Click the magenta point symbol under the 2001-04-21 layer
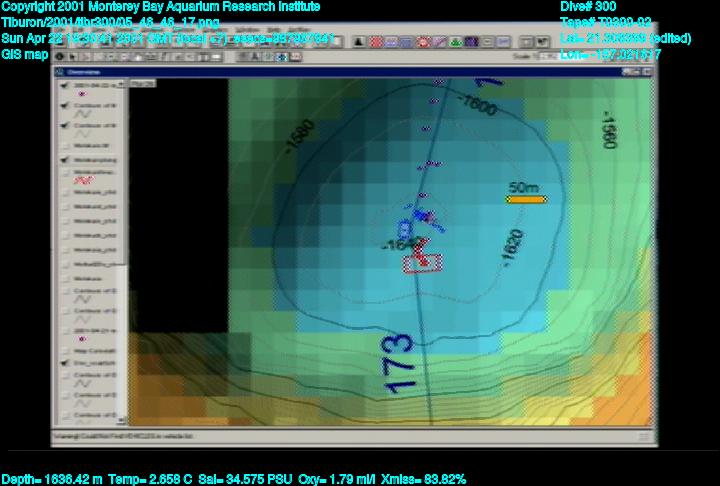Screen dimensions: 720x486 [x=81, y=338]
